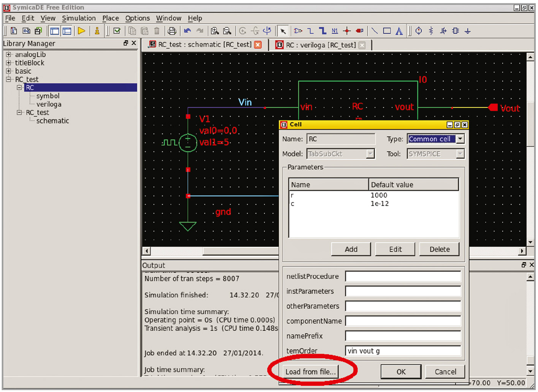This screenshot has height=392, width=538.
Task: Expand the titleBlock library
Action: pyautogui.click(x=8, y=63)
